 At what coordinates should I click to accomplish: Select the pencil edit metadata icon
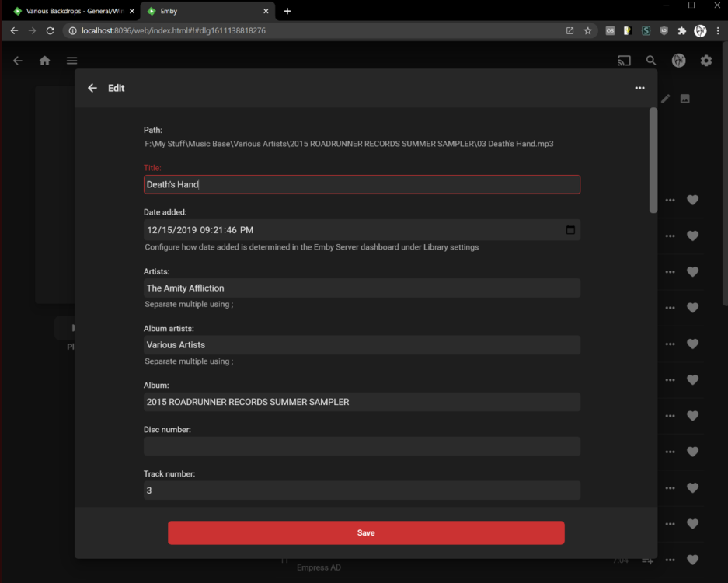pyautogui.click(x=665, y=99)
